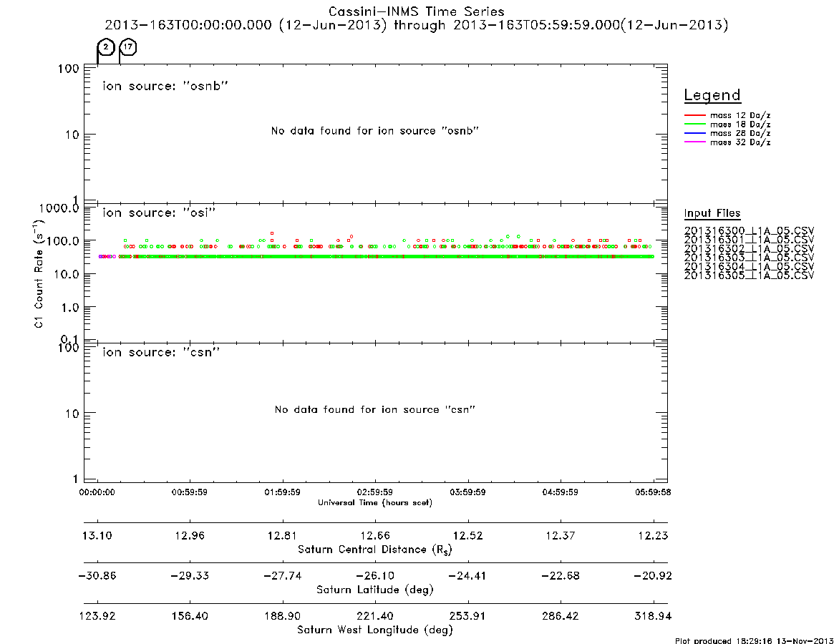Click the 221.40 longitude value
Viewport: 834px width, 644px height.
pyautogui.click(x=375, y=616)
